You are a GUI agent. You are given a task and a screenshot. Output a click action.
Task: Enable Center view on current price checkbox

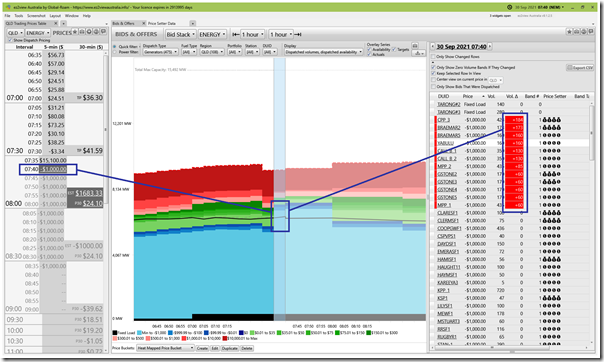(x=433, y=80)
